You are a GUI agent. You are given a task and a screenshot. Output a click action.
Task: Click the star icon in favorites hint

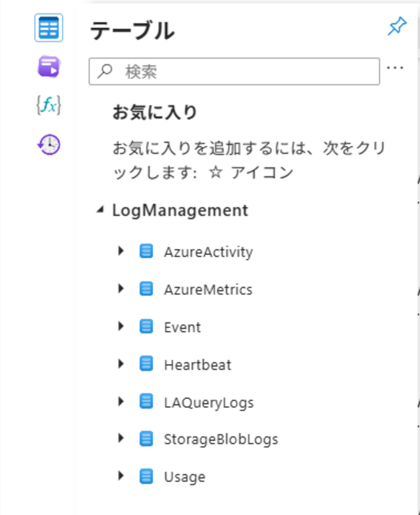tap(215, 172)
